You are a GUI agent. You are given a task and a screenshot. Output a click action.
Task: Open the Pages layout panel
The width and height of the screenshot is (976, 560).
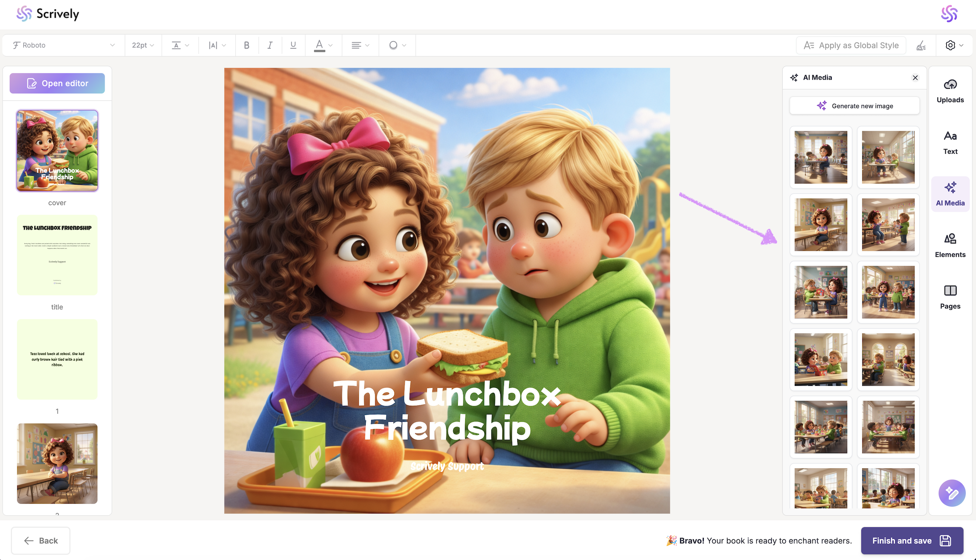(950, 296)
